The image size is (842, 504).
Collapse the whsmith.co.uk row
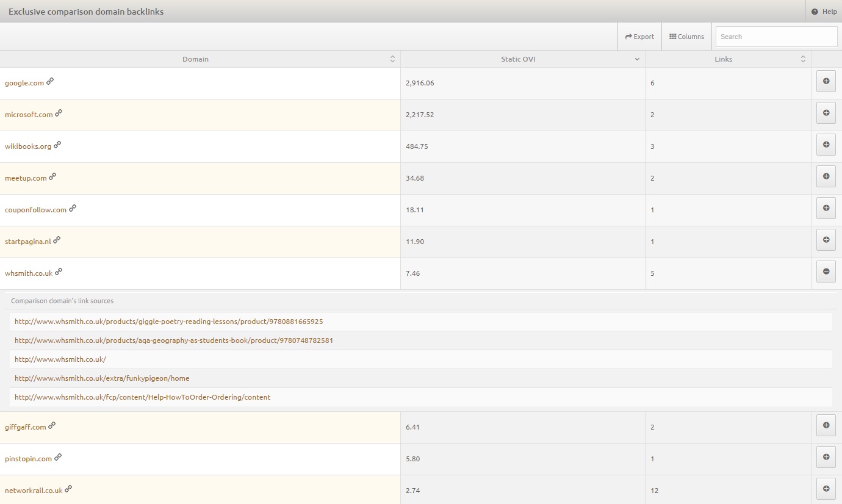[x=826, y=272]
